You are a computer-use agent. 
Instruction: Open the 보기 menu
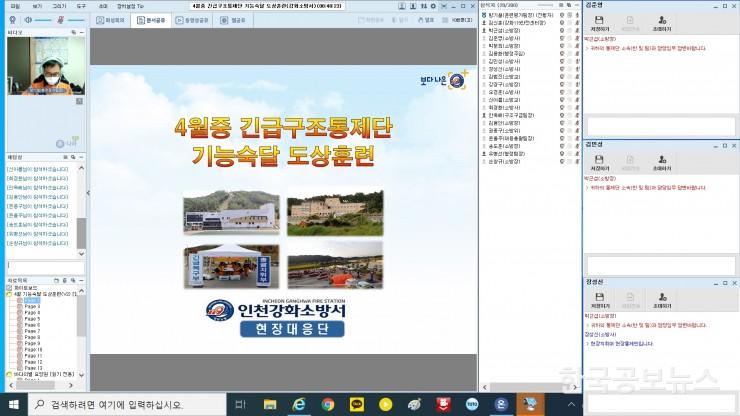(37, 7)
